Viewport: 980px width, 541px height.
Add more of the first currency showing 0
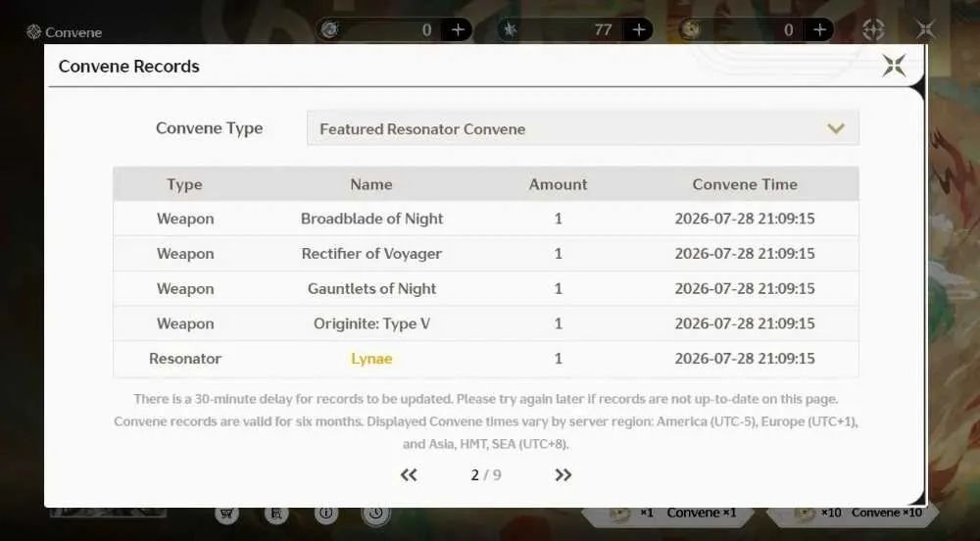(458, 29)
